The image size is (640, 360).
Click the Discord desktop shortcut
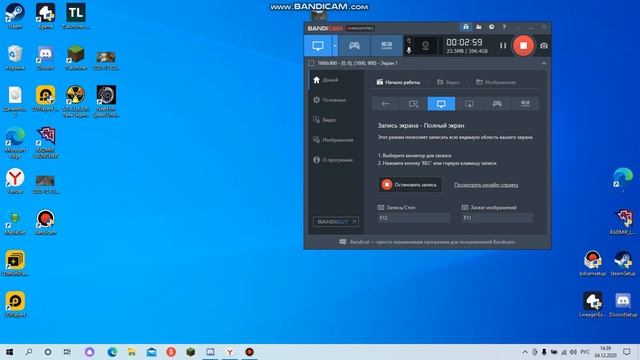pos(45,58)
